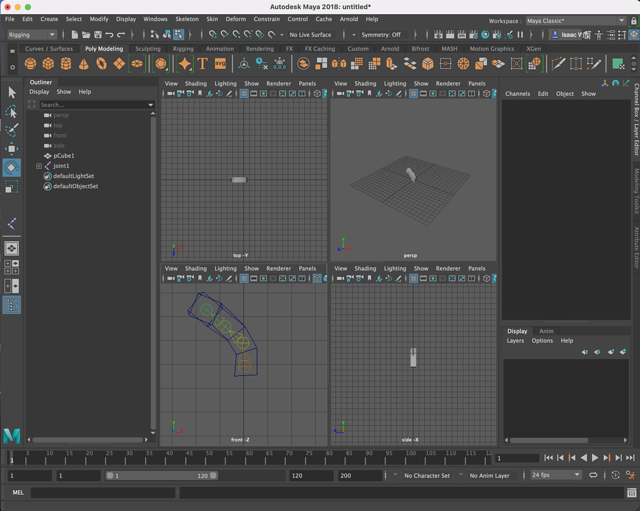Toggle the Auto Keyframe button
640x511 pixels.
(x=615, y=475)
